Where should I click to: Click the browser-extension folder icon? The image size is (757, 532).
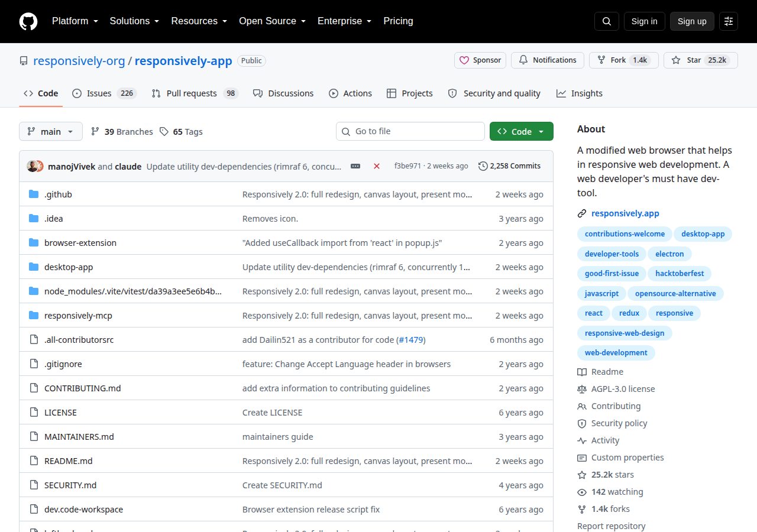[x=34, y=243]
